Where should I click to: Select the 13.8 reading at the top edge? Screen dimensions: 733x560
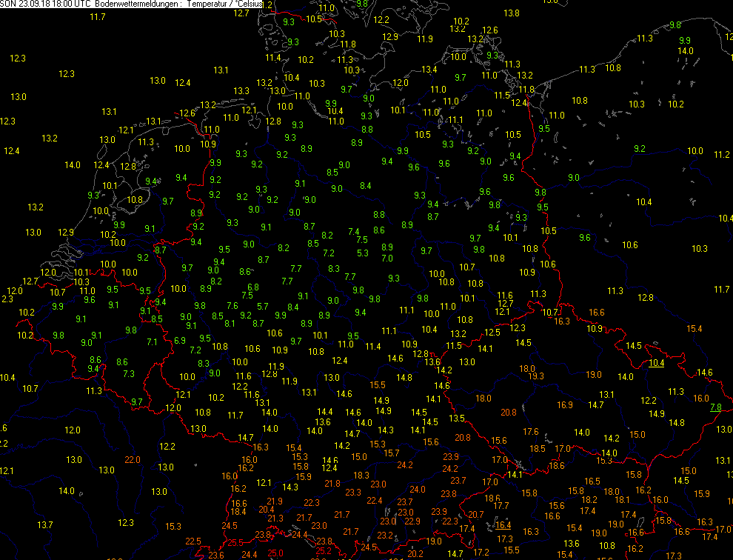point(511,13)
